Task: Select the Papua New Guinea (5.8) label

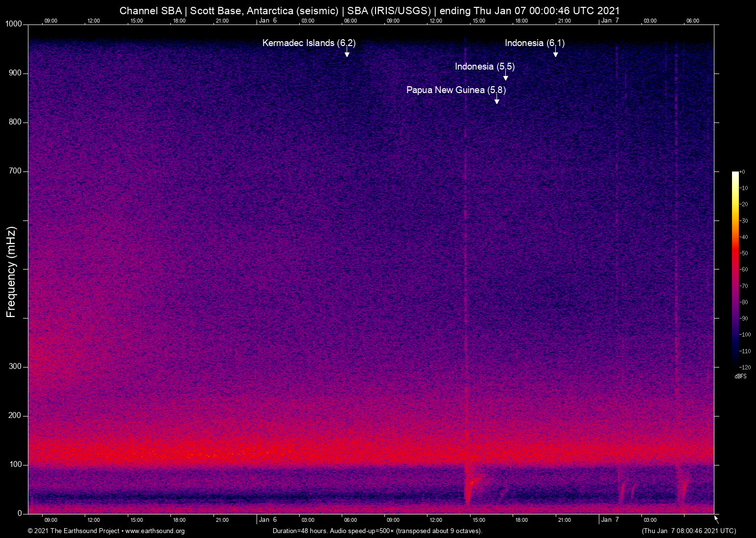Action: point(455,90)
